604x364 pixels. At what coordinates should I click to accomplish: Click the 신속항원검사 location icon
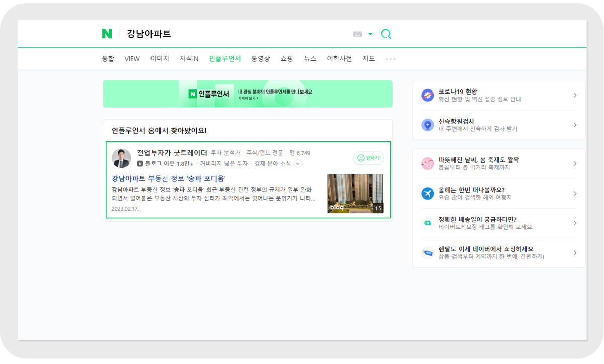coord(427,125)
